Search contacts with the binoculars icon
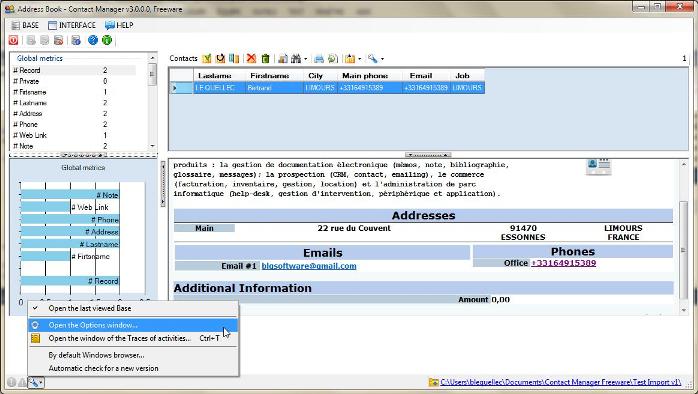Screen dimensions: 698x394 296,58
